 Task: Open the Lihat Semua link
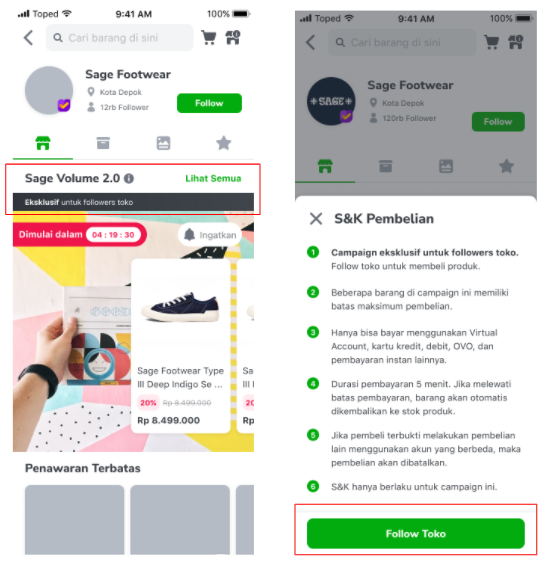click(213, 178)
